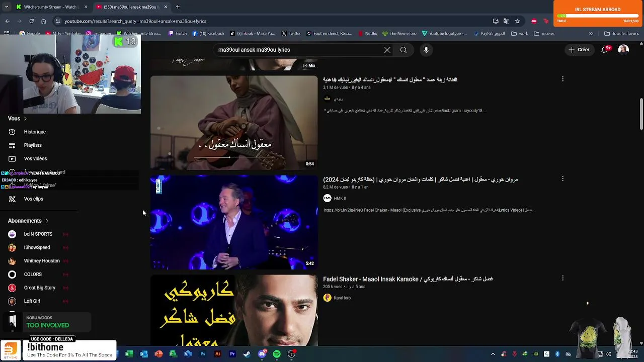The height and width of the screenshot is (362, 644).
Task: Open Vos clips in the sidebar
Action: pyautogui.click(x=33, y=199)
